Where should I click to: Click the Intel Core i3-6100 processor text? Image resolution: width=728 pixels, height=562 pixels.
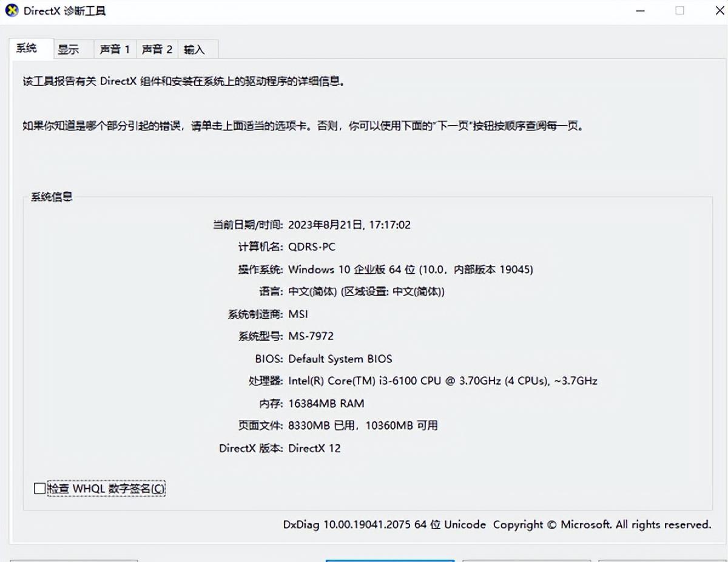point(443,381)
